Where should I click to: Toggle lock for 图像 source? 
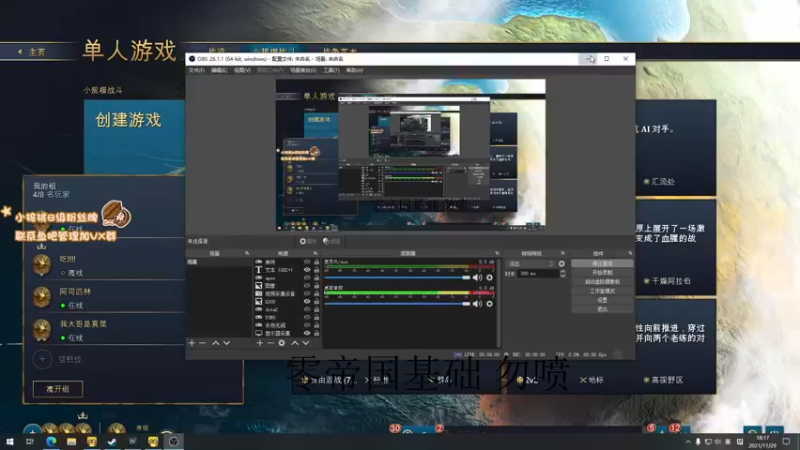click(316, 286)
